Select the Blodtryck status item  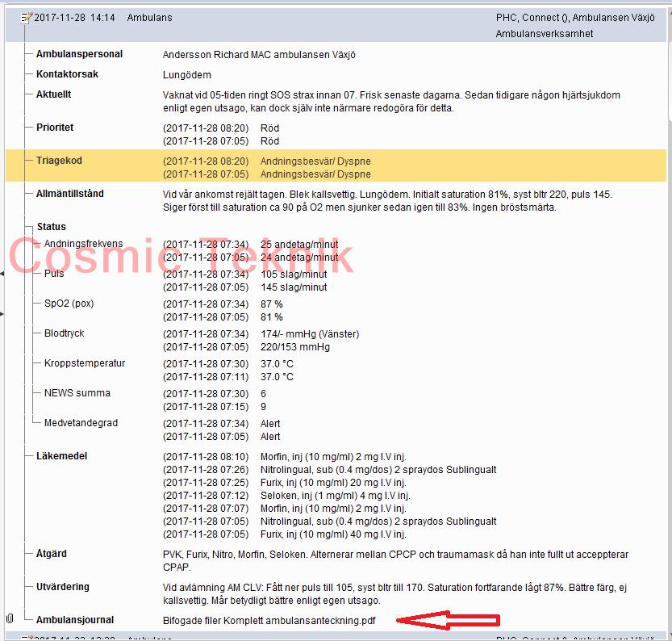click(65, 333)
